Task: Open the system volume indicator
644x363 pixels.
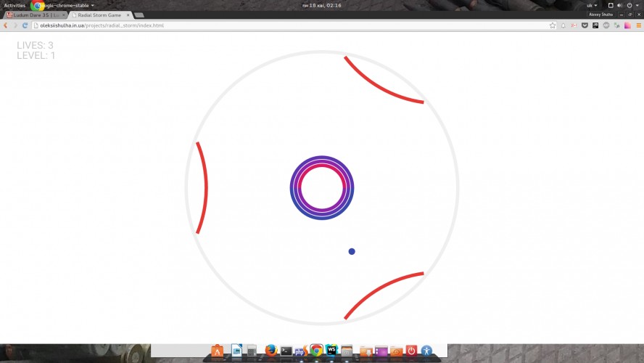Action: [x=620, y=5]
